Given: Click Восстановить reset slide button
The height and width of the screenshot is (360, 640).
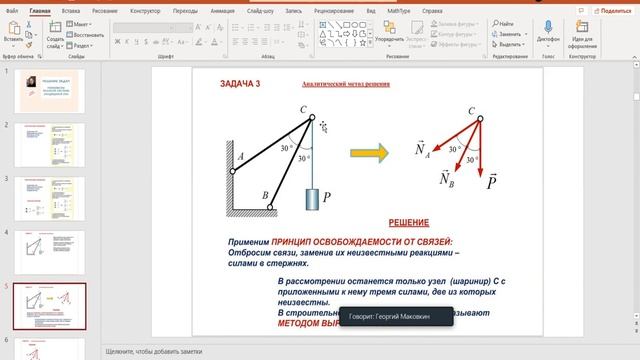Looking at the screenshot, I should [85, 35].
